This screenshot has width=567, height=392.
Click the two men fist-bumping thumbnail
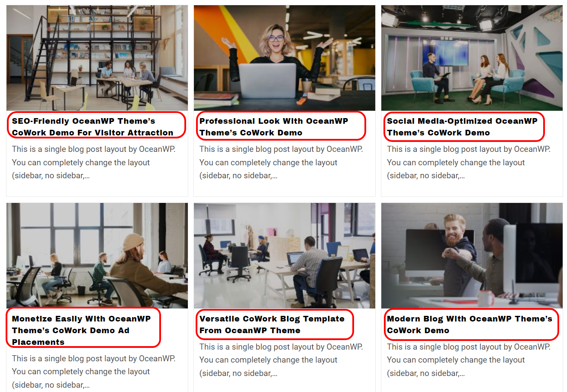tap(472, 256)
